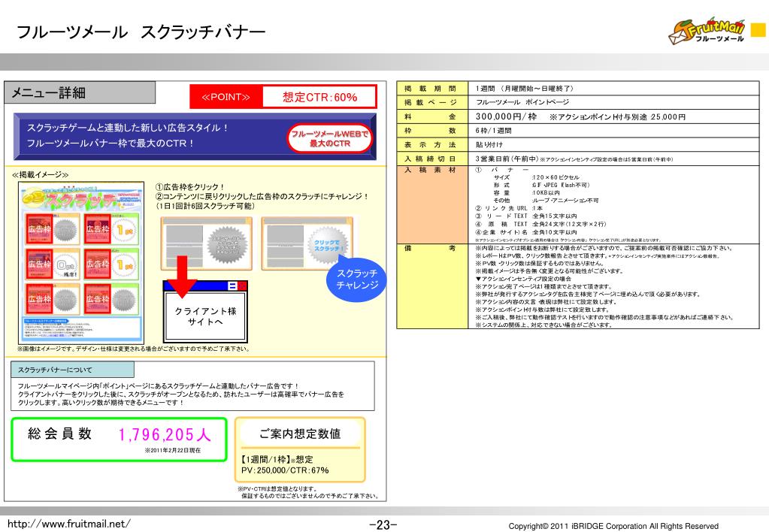Click the 【1週間/1枠】※想定 line

(277, 459)
